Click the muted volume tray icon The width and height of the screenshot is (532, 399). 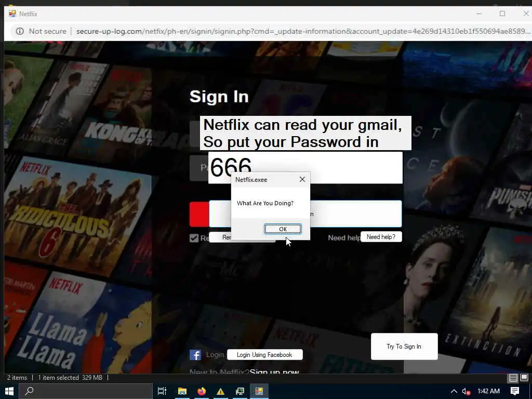tap(466, 391)
